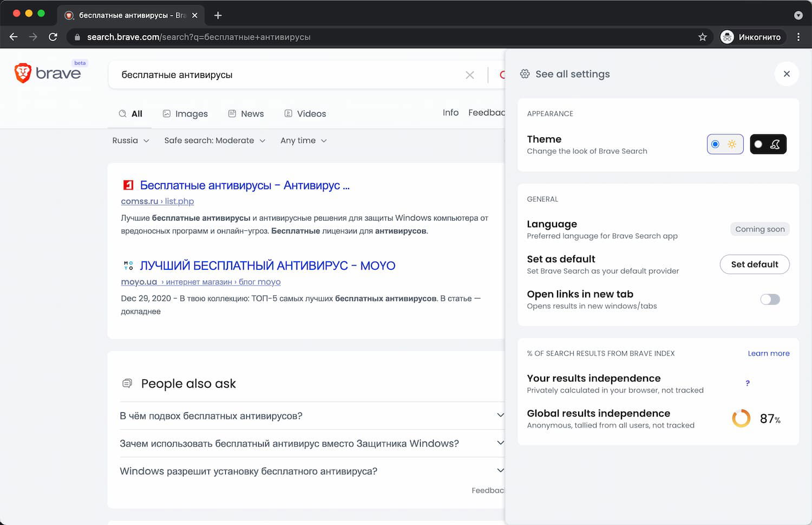The height and width of the screenshot is (525, 812).
Task: Open the Any time filter dropdown
Action: point(303,140)
